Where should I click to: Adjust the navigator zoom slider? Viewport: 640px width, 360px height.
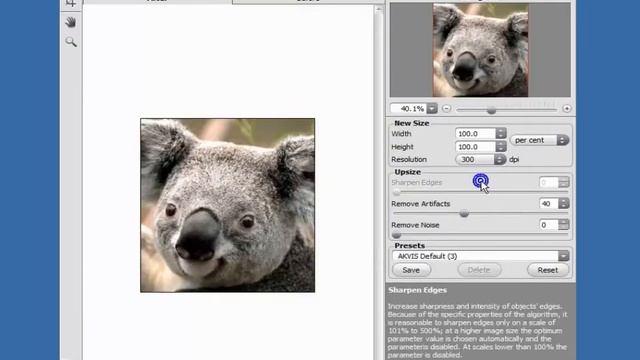pyautogui.click(x=491, y=110)
